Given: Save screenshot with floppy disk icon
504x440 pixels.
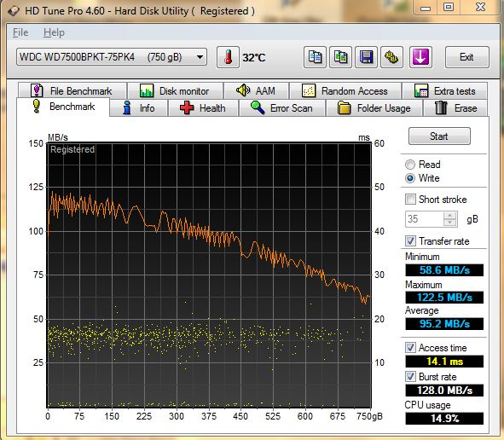Looking at the screenshot, I should pyautogui.click(x=366, y=57).
